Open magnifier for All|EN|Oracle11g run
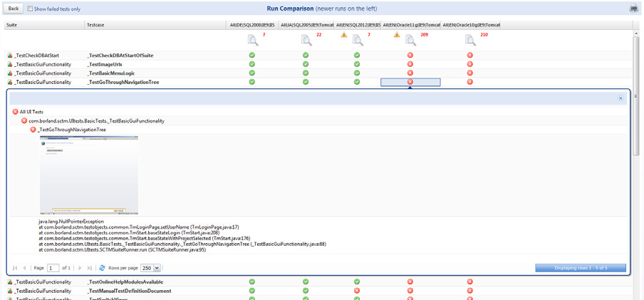 click(x=411, y=41)
